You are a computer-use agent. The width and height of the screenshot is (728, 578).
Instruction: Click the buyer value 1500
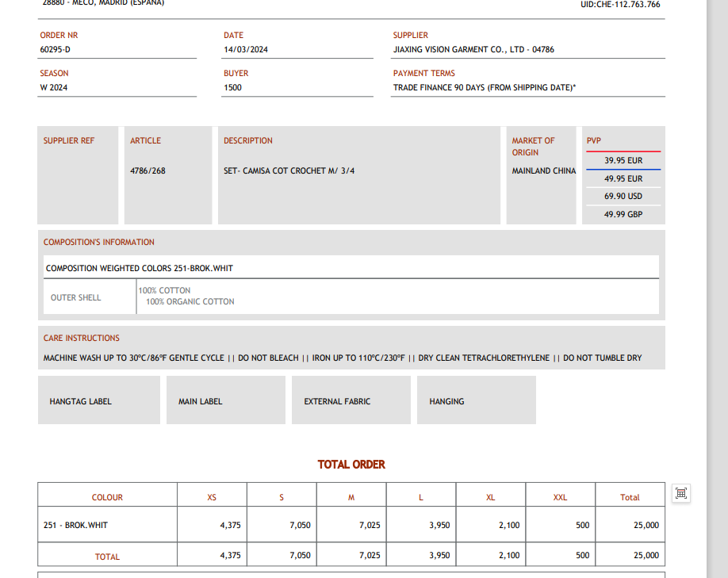point(232,87)
